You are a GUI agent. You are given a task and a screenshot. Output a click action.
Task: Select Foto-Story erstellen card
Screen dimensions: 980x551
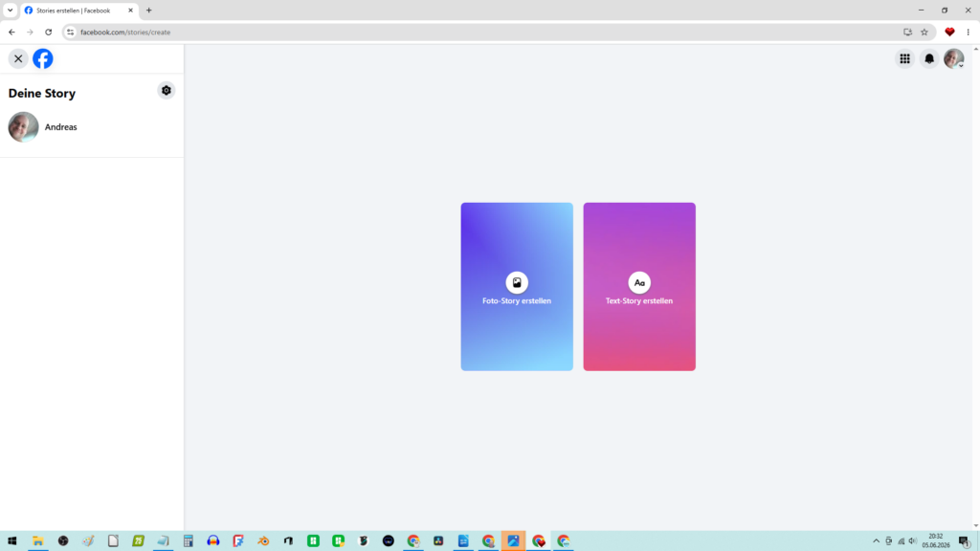click(x=517, y=287)
